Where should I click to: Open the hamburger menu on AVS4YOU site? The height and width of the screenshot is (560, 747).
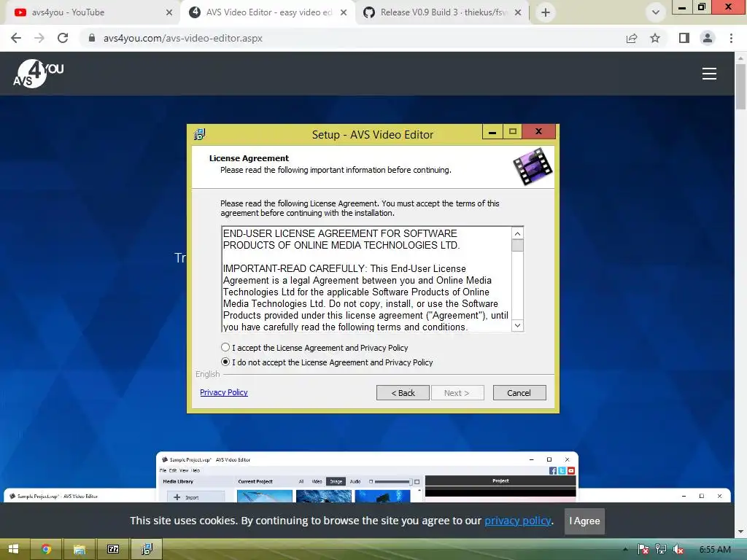709,74
